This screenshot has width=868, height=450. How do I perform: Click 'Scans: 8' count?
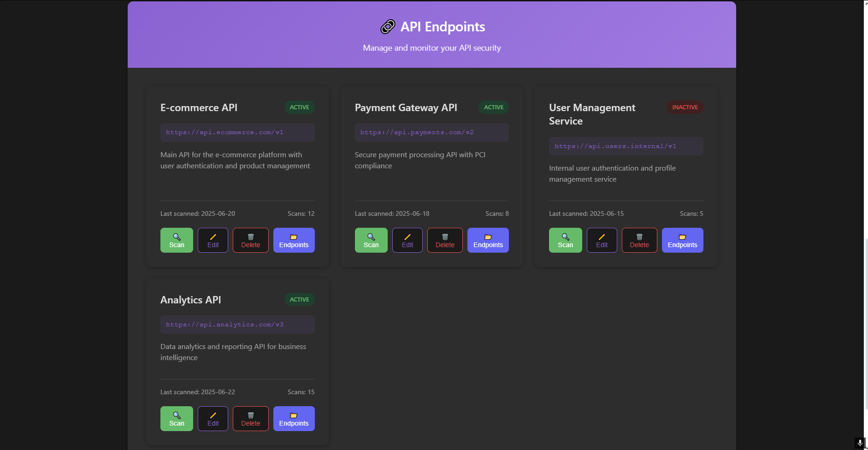(497, 213)
